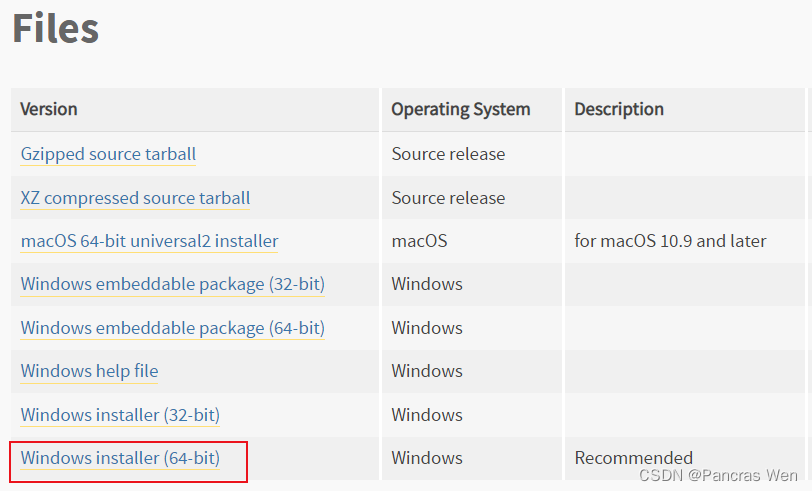Click the Recommended description text
Screen dimensions: 812x491
pos(633,458)
